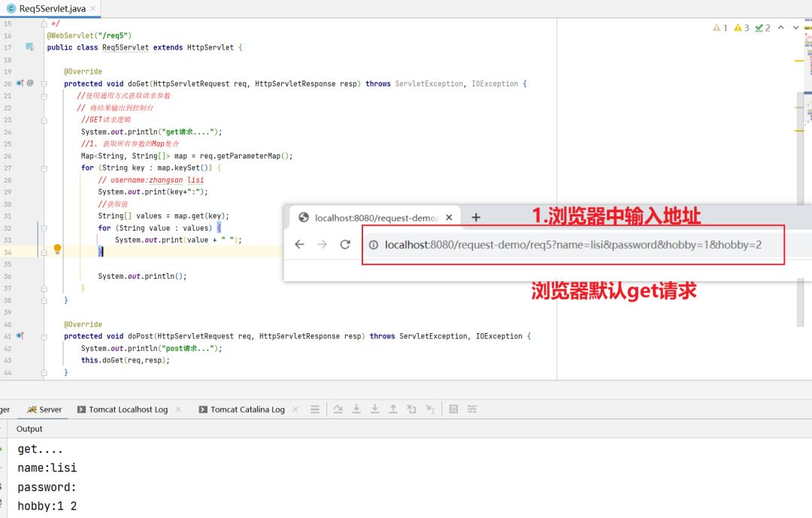This screenshot has height=518, width=812.
Task: Click Trace Current Stream Chain icon
Action: [x=471, y=409]
